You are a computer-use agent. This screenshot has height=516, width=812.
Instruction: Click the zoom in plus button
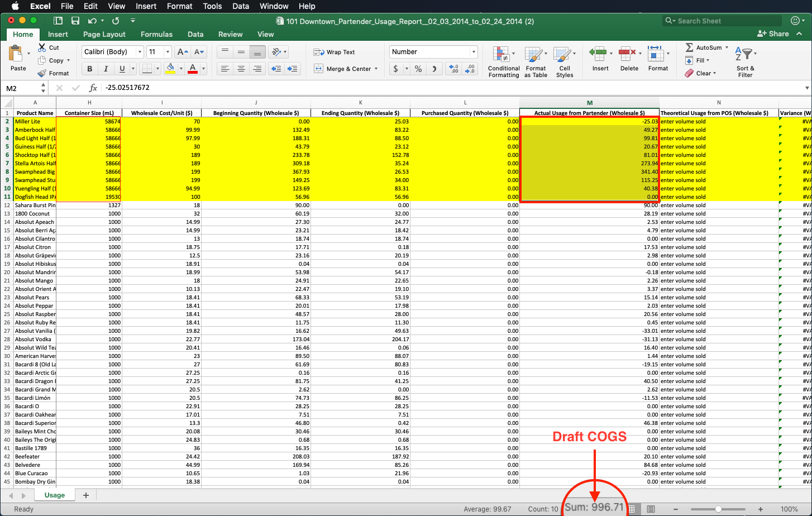tap(761, 509)
